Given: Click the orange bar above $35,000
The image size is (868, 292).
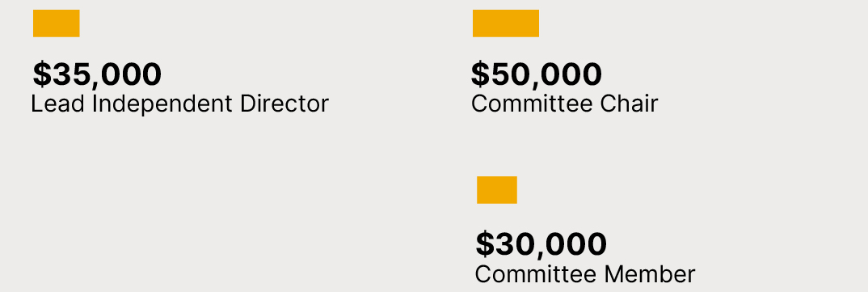Looking at the screenshot, I should pyautogui.click(x=57, y=23).
